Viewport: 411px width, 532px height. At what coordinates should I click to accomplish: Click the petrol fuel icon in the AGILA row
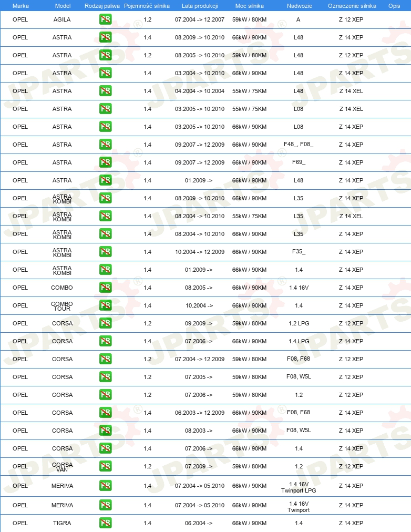pyautogui.click(x=106, y=19)
